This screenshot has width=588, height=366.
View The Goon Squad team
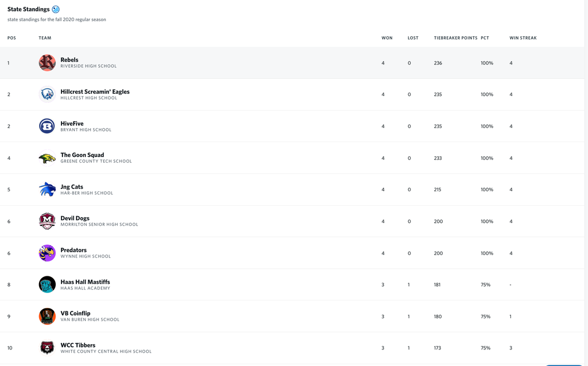[x=82, y=155]
